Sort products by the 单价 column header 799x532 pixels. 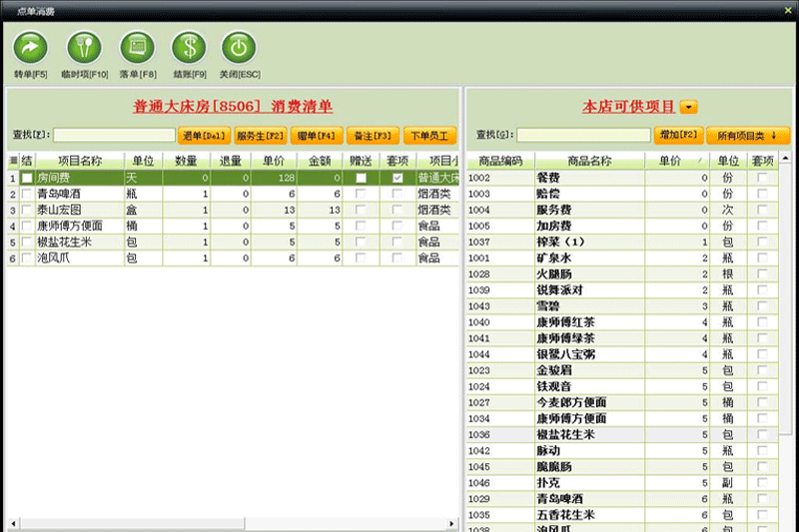(677, 161)
